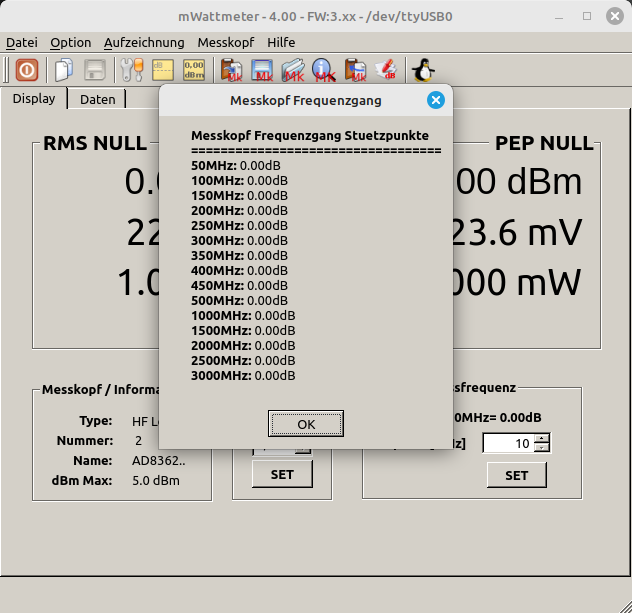Open settings via the wrench tools icon
Image resolution: width=632 pixels, height=613 pixels.
click(131, 71)
